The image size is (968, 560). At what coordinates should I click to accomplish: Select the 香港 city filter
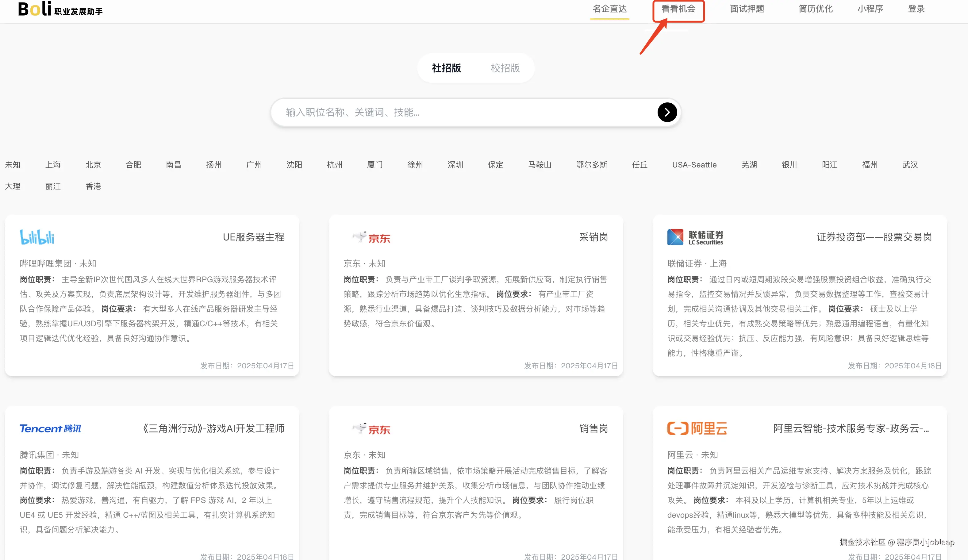93,186
